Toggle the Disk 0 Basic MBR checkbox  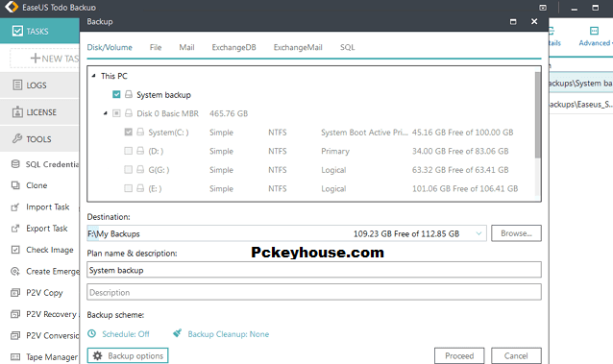116,113
